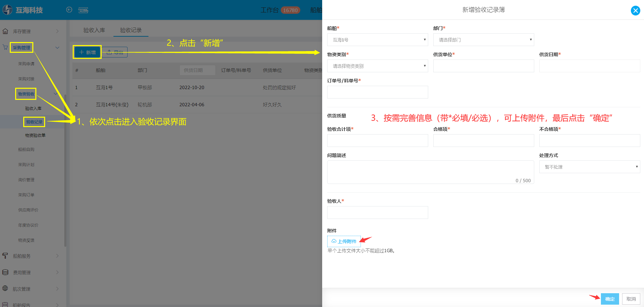Open 供应商评价 in the sidebar
Image resolution: width=644 pixels, height=307 pixels.
28,210
